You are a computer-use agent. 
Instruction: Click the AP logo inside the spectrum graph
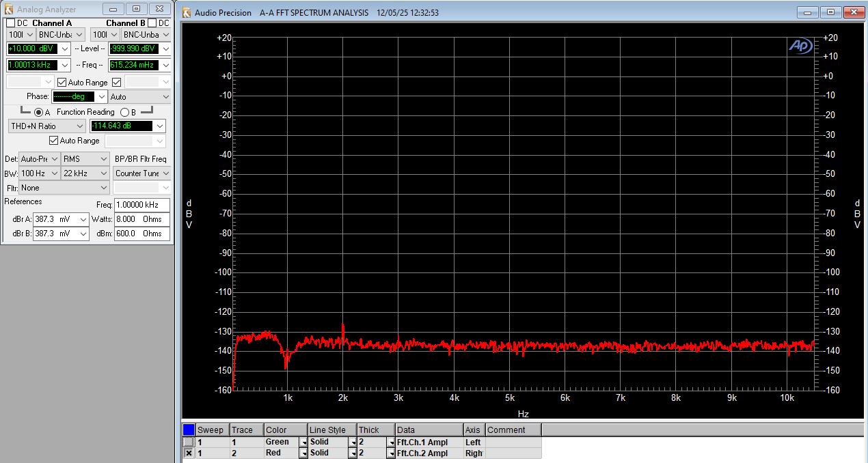(800, 46)
